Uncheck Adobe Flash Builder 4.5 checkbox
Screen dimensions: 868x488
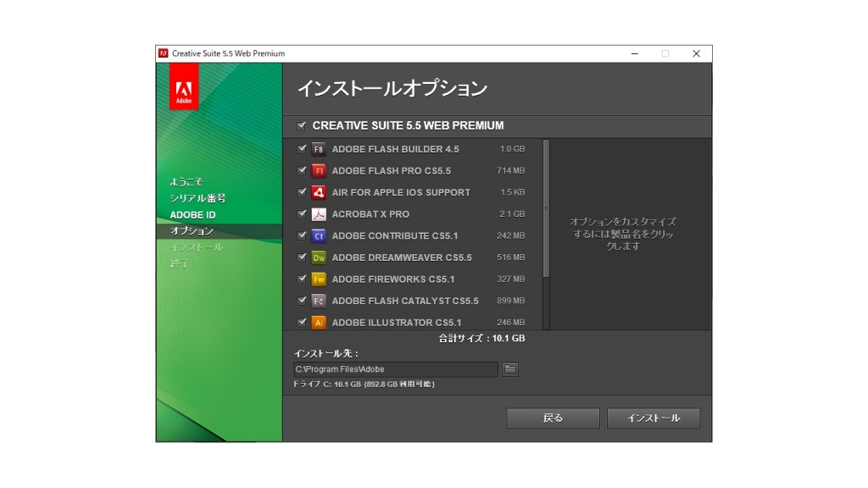(x=302, y=149)
